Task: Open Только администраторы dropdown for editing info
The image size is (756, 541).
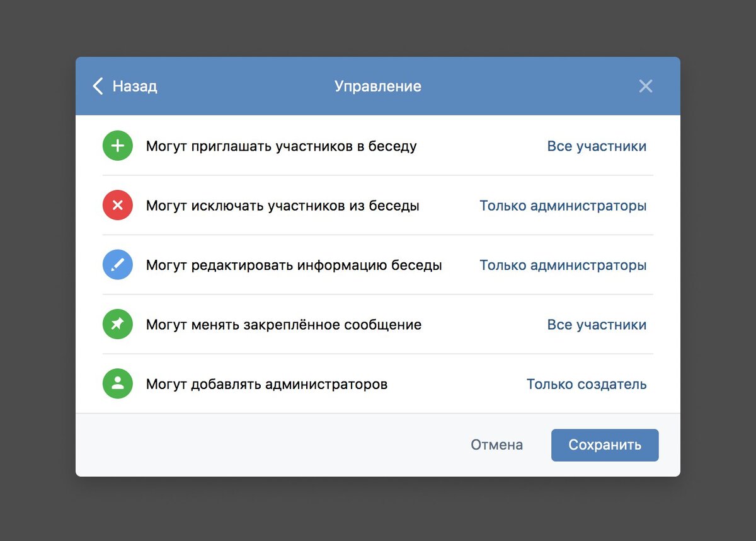Action: tap(563, 265)
